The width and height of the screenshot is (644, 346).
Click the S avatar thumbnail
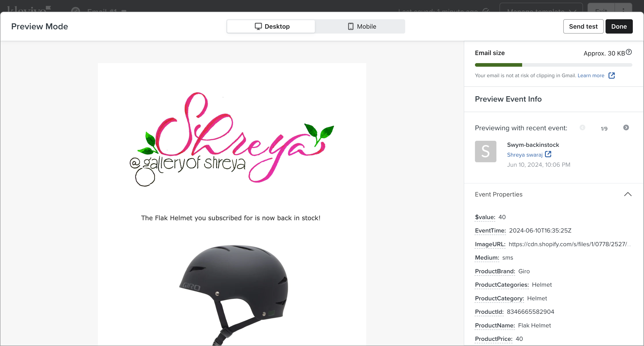485,151
